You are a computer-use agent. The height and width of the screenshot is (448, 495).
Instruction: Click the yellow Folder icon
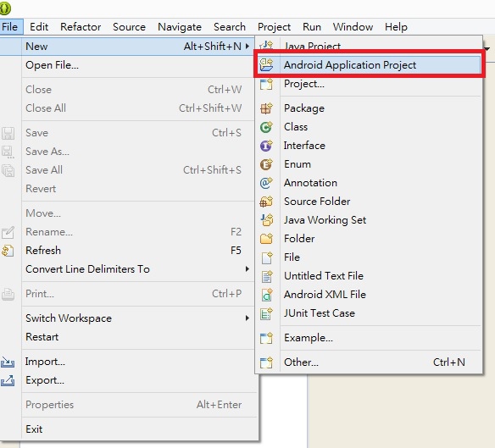266,239
